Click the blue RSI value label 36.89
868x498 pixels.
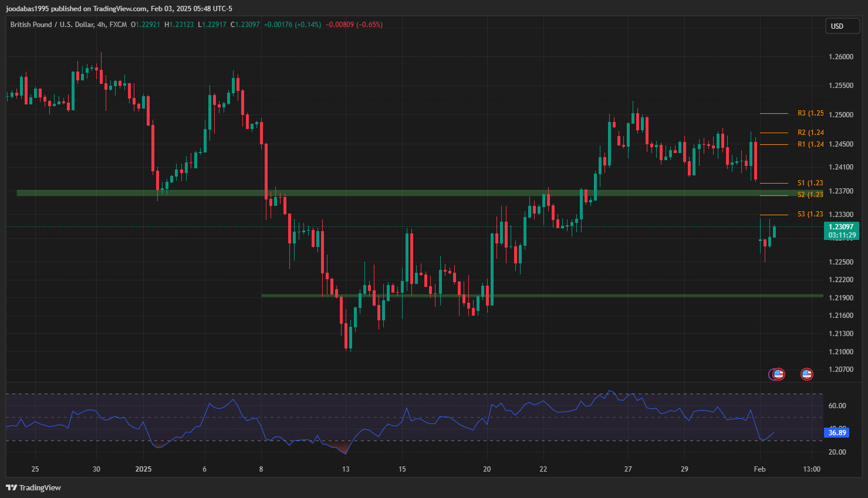pos(837,433)
